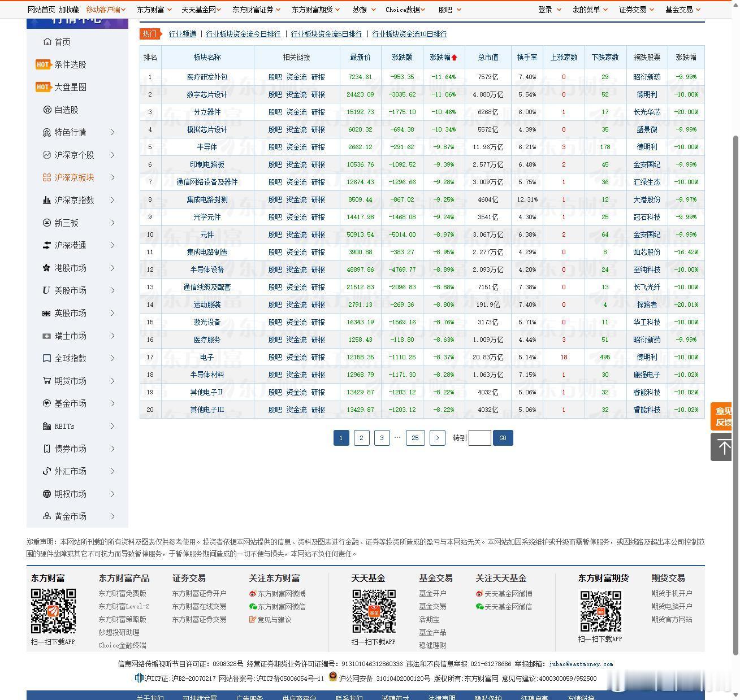Click the 沪深京个股 sidebar icon
Screen dimensions: 740x700
point(47,155)
